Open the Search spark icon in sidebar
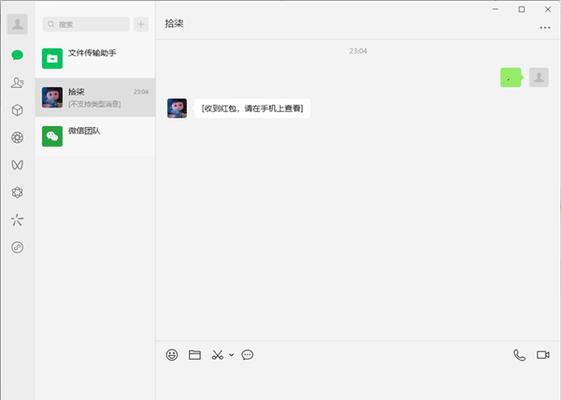Image resolution: width=561 pixels, height=400 pixels. click(x=17, y=220)
